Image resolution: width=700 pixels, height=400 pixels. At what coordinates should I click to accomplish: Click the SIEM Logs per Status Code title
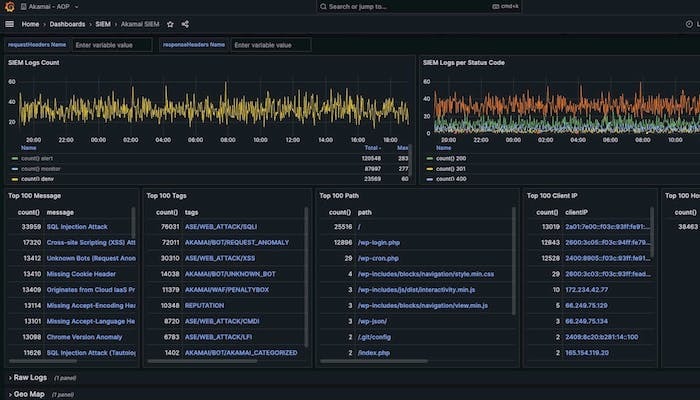tap(463, 62)
